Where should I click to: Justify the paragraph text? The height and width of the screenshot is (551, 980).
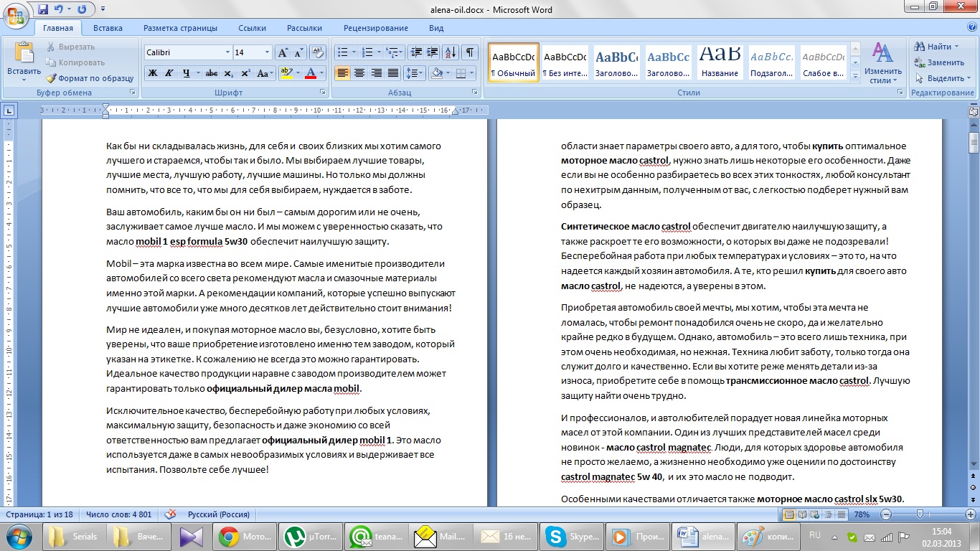(393, 73)
